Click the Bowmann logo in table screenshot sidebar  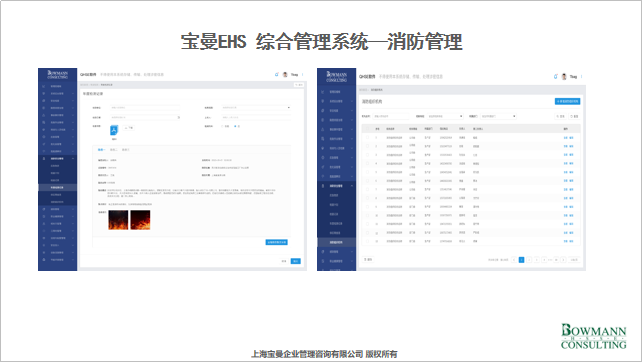click(x=337, y=77)
